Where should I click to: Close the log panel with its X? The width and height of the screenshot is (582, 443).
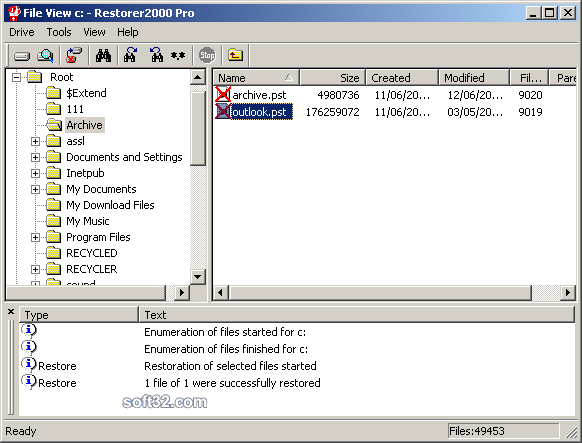click(x=11, y=312)
